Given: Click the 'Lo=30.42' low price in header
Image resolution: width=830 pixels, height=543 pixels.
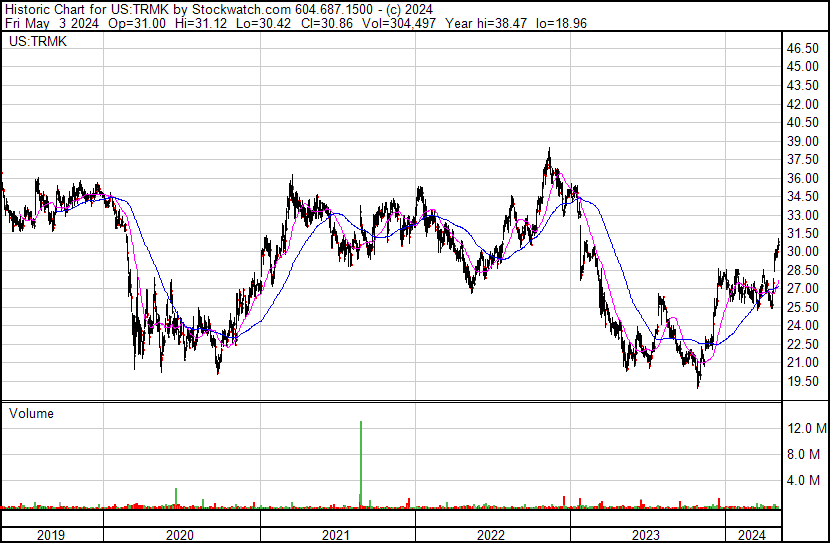Looking at the screenshot, I should (263, 23).
